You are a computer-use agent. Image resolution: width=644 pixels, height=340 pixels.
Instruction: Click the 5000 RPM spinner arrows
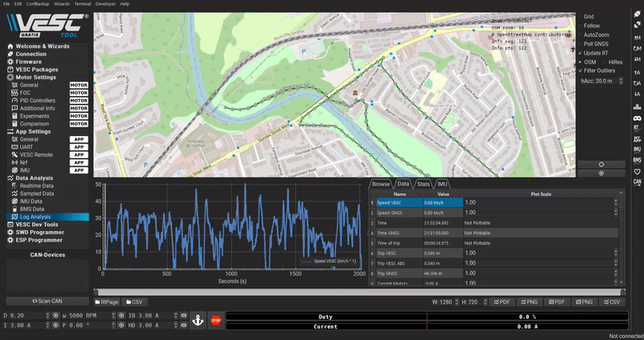pyautogui.click(x=113, y=315)
